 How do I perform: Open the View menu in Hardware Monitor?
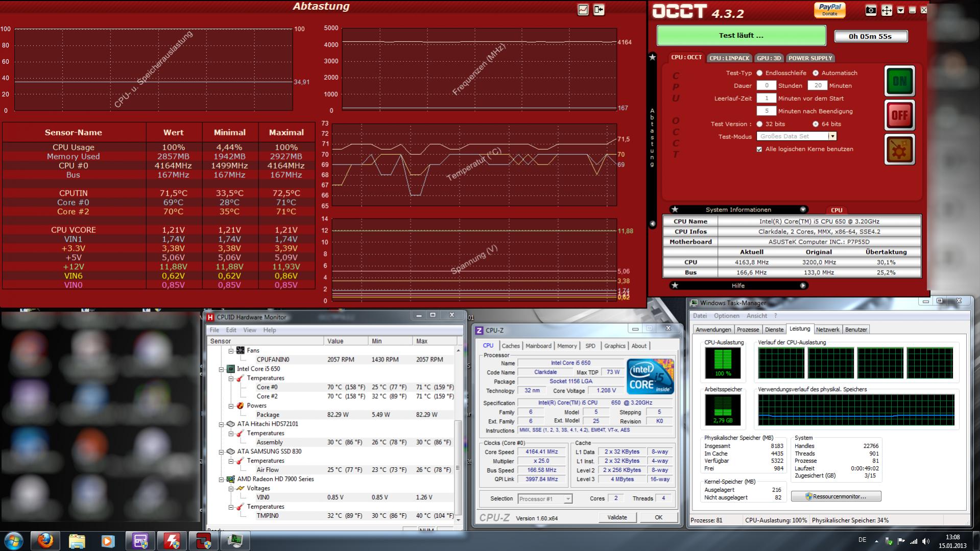tap(249, 330)
